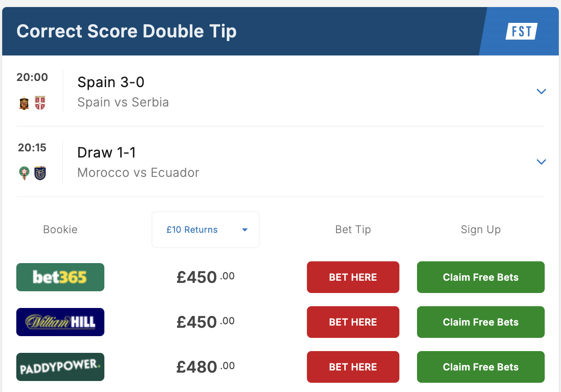Expand the Spain 3-0 tip details
The width and height of the screenshot is (561, 392).
541,92
